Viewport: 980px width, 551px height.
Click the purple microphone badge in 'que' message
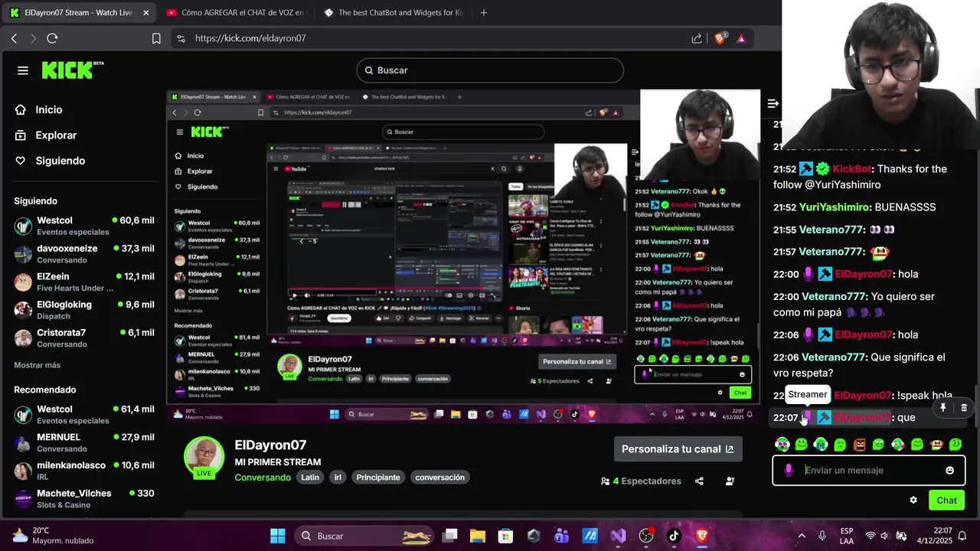pyautogui.click(x=807, y=418)
